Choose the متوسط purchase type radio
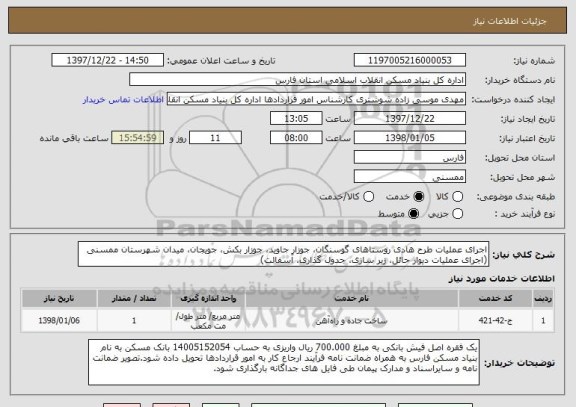Screen dimensions: 576x407 coord(413,213)
